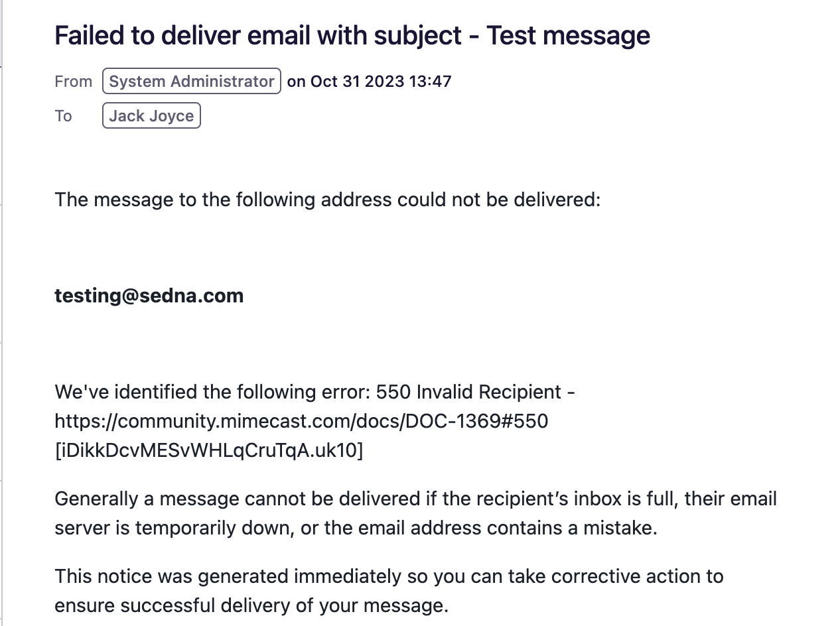Open the community.mimecast.com DOC-1369 link

(x=301, y=421)
